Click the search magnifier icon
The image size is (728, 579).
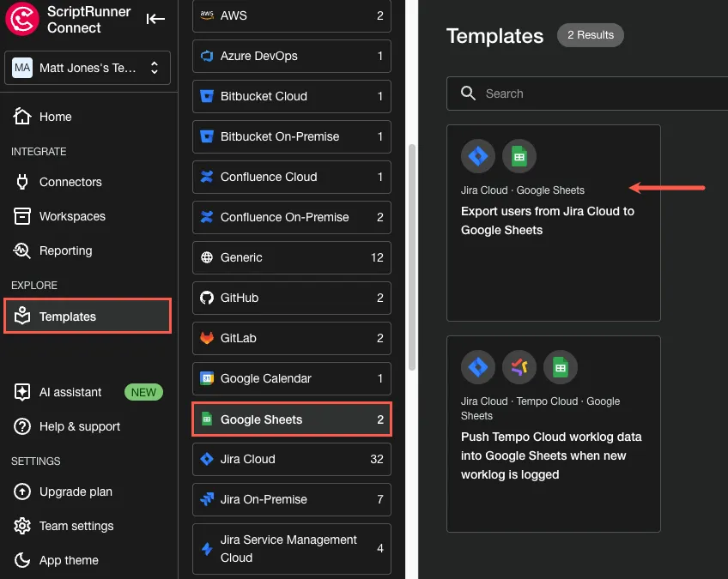point(468,93)
